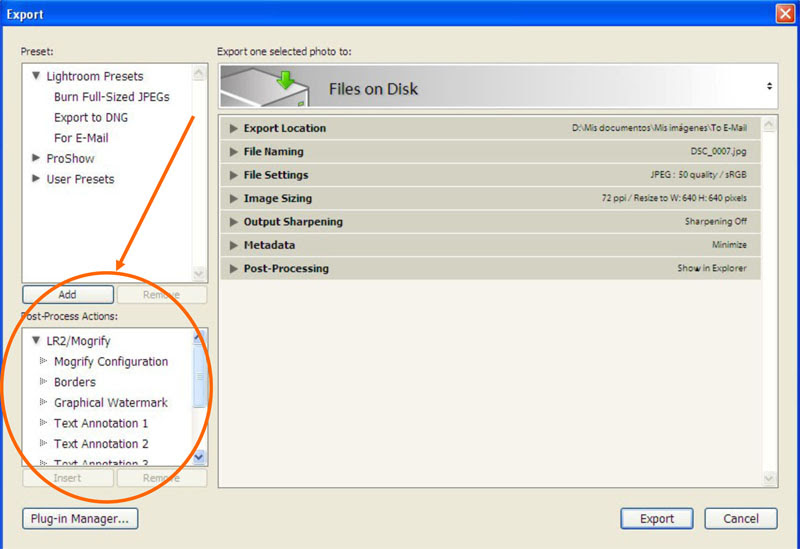Expand the Borders action arrow

(43, 381)
